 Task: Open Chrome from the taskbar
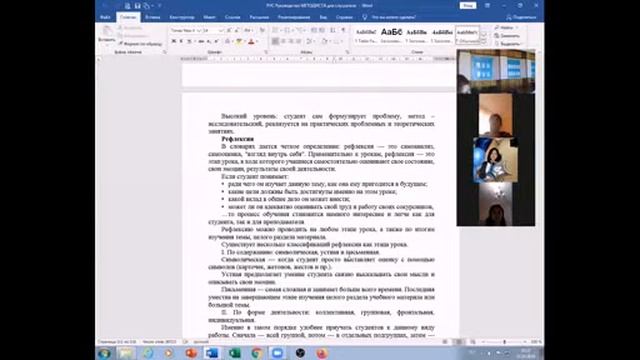(x=256, y=353)
